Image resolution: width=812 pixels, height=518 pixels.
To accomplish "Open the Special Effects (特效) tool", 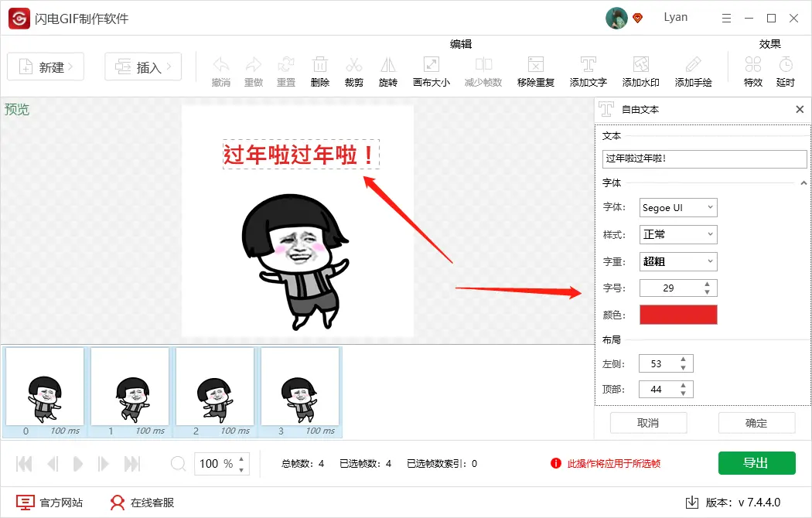I will tap(753, 71).
